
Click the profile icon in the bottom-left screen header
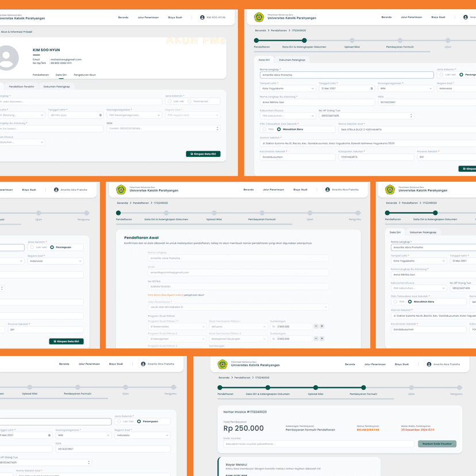(x=143, y=364)
